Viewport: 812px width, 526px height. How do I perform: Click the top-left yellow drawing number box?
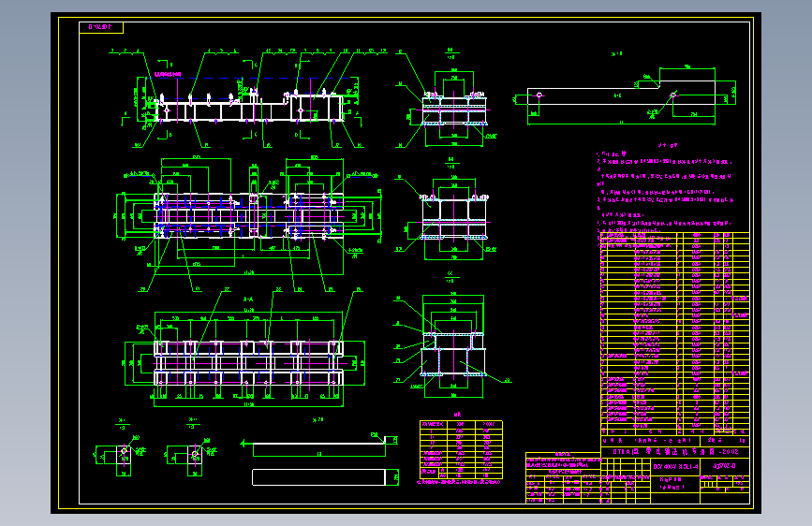(101, 27)
